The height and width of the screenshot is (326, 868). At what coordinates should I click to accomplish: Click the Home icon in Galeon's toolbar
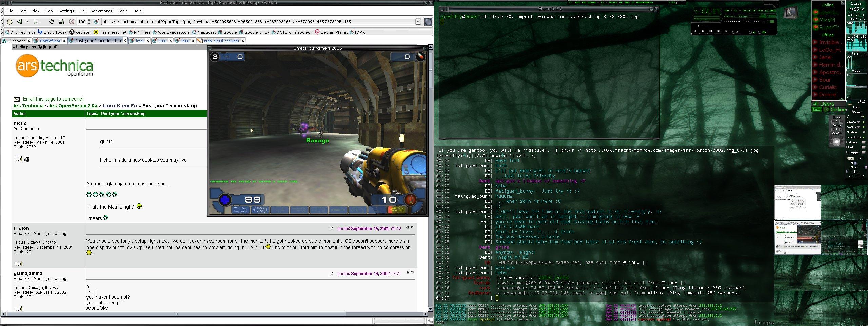[x=61, y=22]
